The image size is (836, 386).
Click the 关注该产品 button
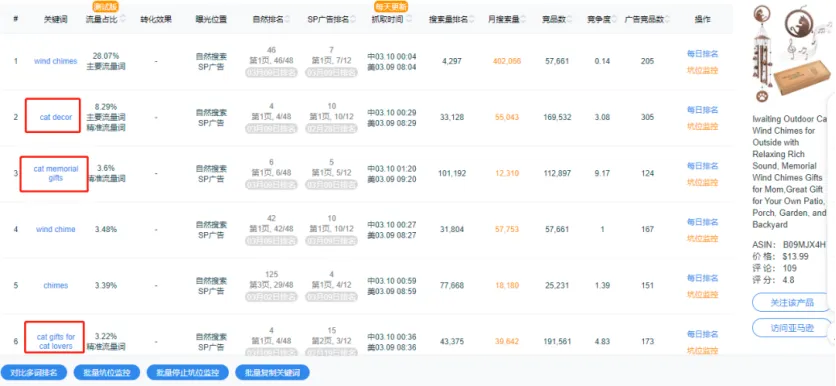[792, 302]
